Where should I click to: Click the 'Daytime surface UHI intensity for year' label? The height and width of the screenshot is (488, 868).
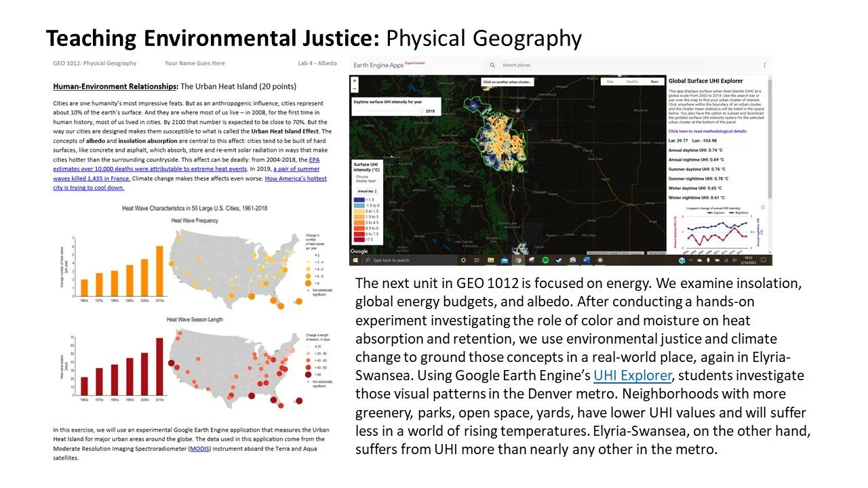(x=388, y=102)
